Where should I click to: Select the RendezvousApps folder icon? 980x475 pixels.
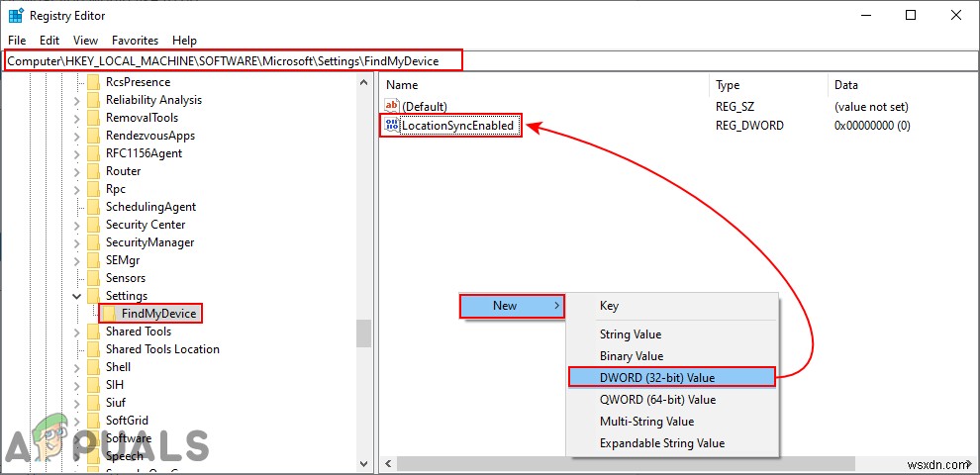94,136
